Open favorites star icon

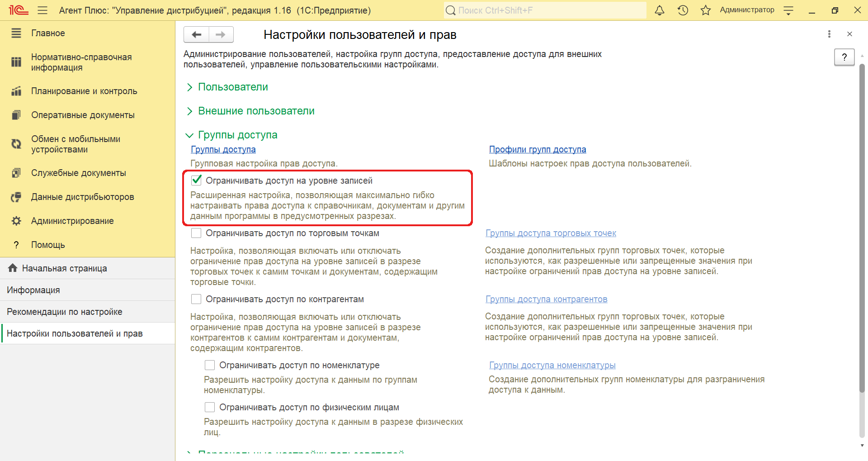(x=706, y=10)
